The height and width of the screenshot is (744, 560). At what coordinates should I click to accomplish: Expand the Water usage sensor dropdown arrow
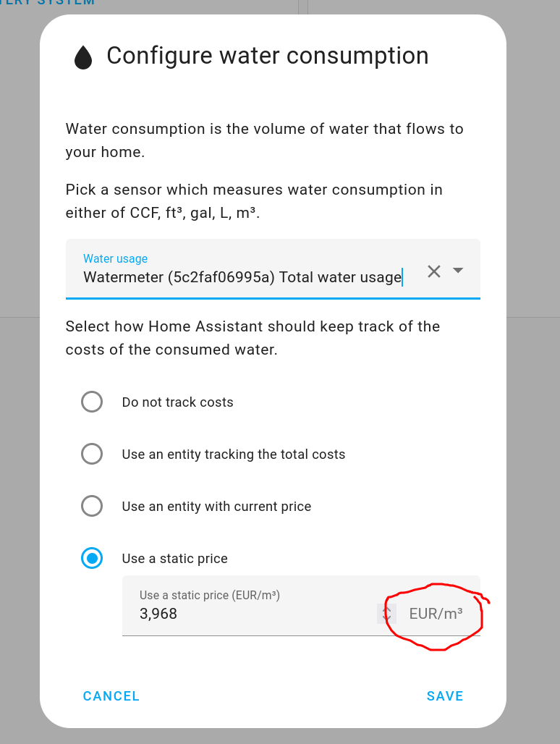(458, 271)
